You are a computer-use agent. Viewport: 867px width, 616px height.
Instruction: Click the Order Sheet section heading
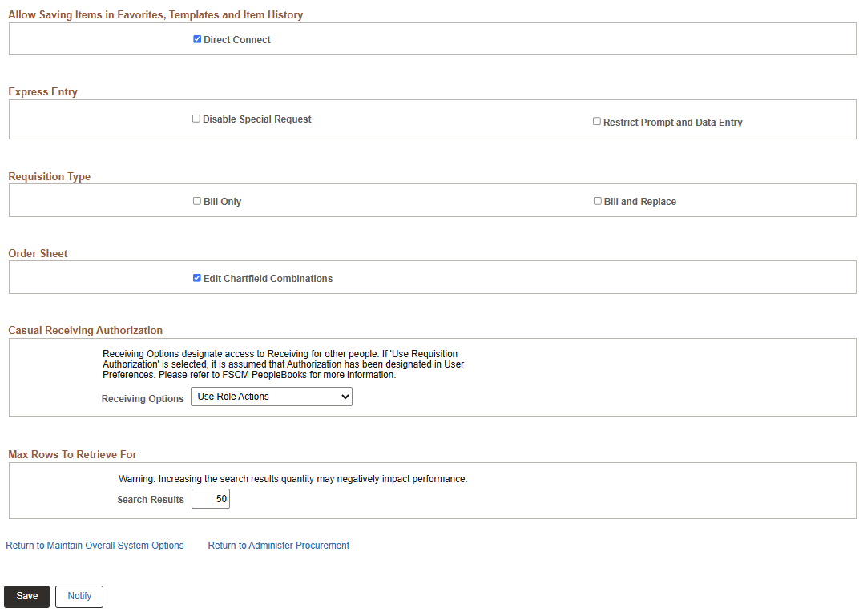[38, 253]
